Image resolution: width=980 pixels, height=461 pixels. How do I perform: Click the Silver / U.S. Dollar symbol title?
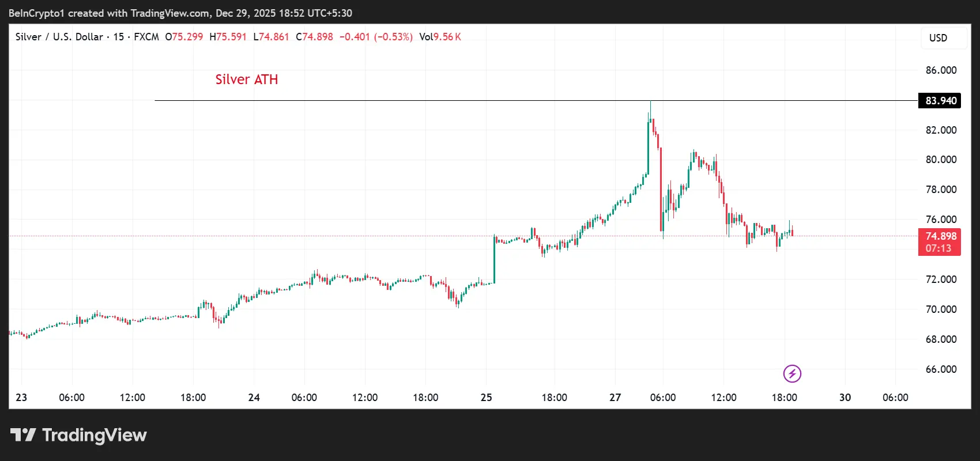tap(59, 37)
